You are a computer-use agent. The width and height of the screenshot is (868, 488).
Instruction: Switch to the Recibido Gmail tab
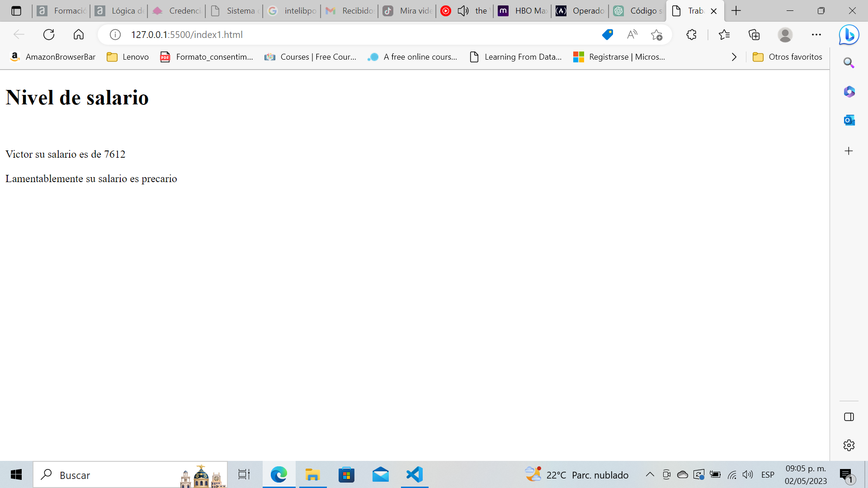click(350, 11)
